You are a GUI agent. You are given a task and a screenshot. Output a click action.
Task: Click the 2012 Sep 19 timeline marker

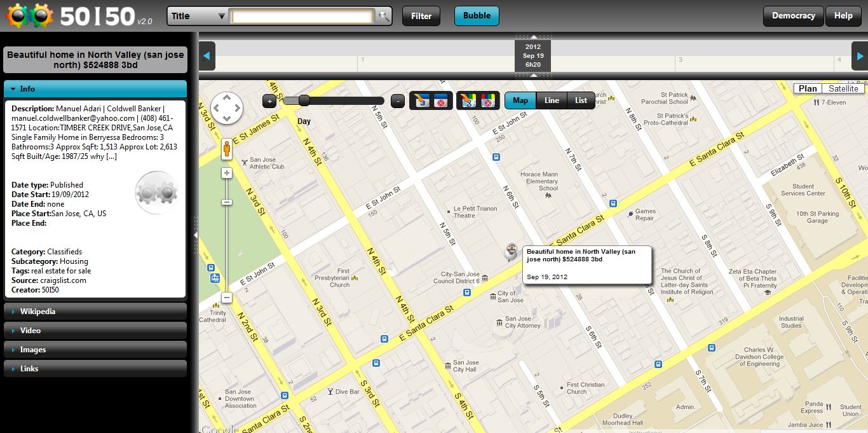[533, 55]
